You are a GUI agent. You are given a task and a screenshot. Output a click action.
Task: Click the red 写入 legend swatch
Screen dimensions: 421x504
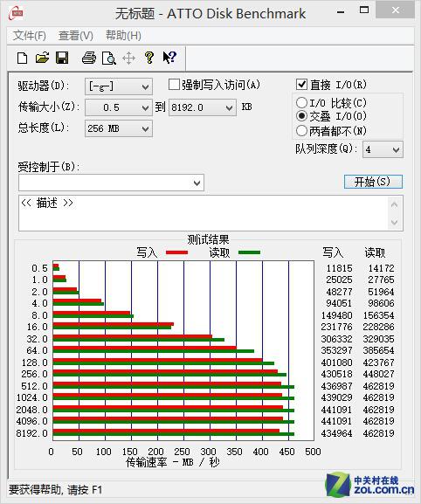pyautogui.click(x=176, y=252)
